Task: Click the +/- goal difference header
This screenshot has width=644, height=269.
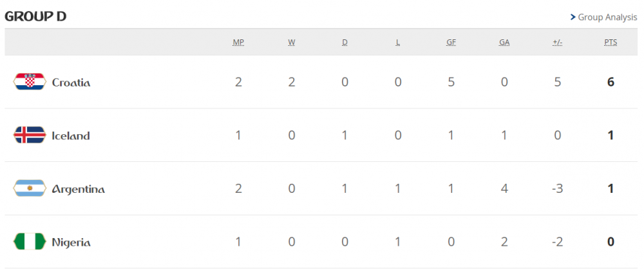Action: click(558, 43)
